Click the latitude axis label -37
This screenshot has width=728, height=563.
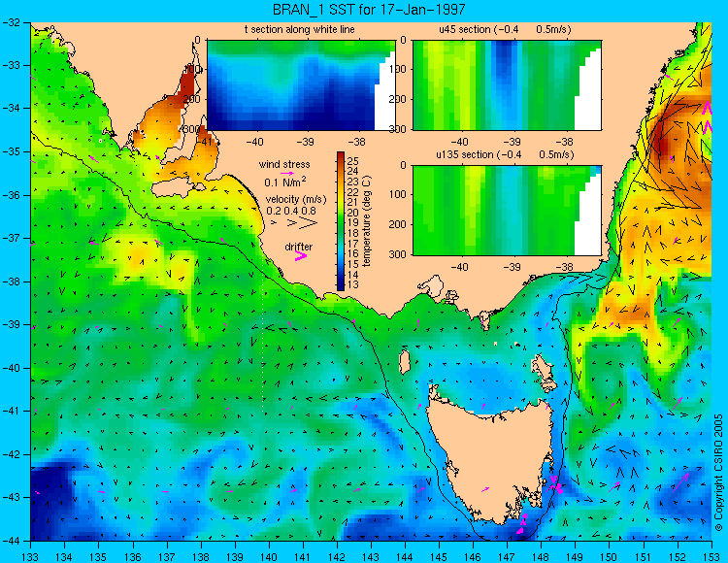coord(11,238)
